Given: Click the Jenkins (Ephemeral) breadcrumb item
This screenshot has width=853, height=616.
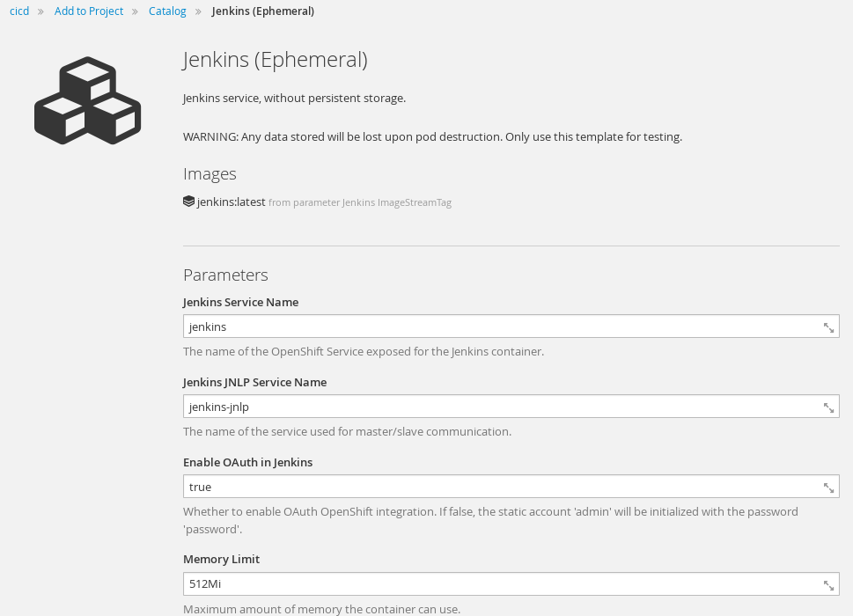Looking at the screenshot, I should pos(262,11).
